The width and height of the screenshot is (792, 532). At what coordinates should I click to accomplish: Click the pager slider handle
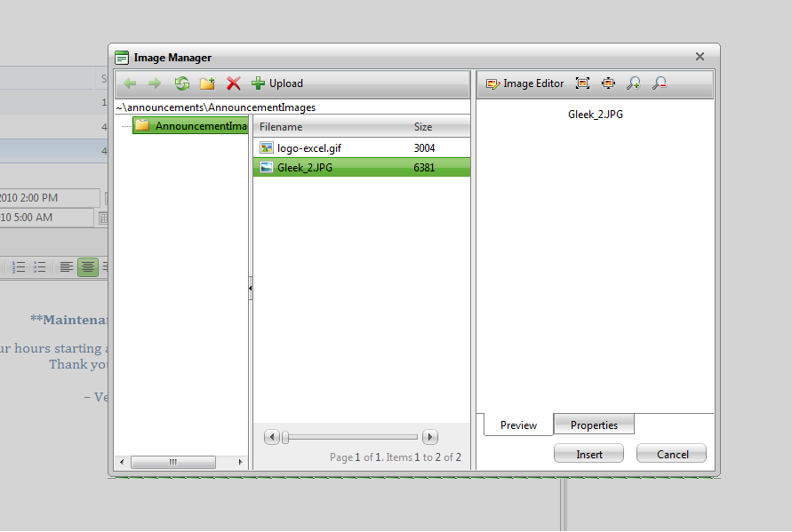tap(285, 437)
